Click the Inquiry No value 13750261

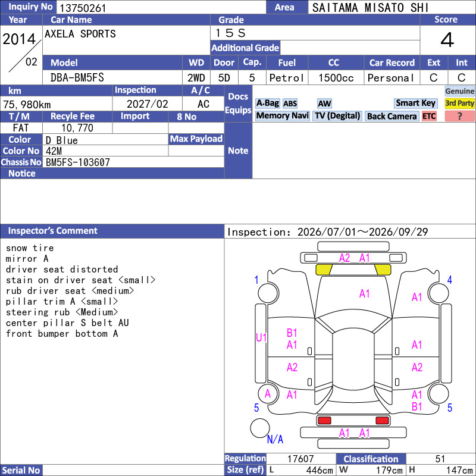pos(83,8)
